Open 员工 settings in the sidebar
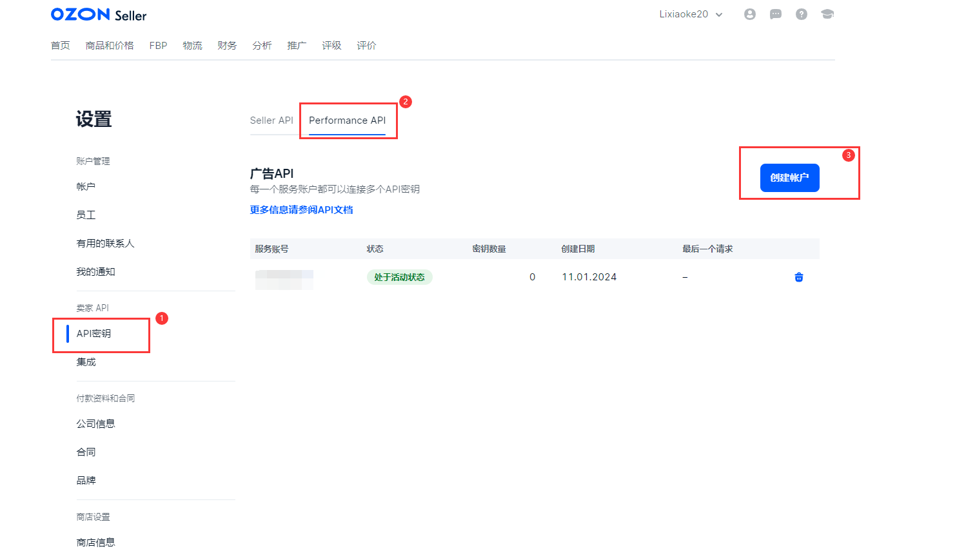Viewport: 966px width, 560px height. (x=86, y=215)
